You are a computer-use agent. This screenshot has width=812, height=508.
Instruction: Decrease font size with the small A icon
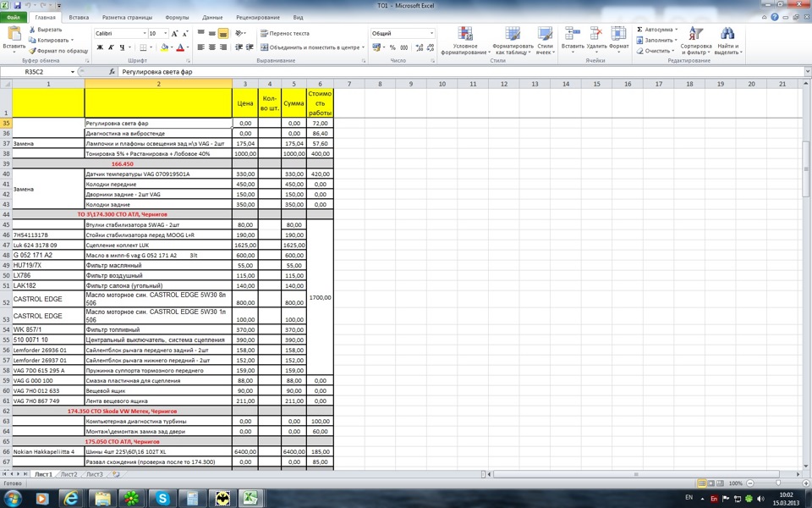[185, 34]
